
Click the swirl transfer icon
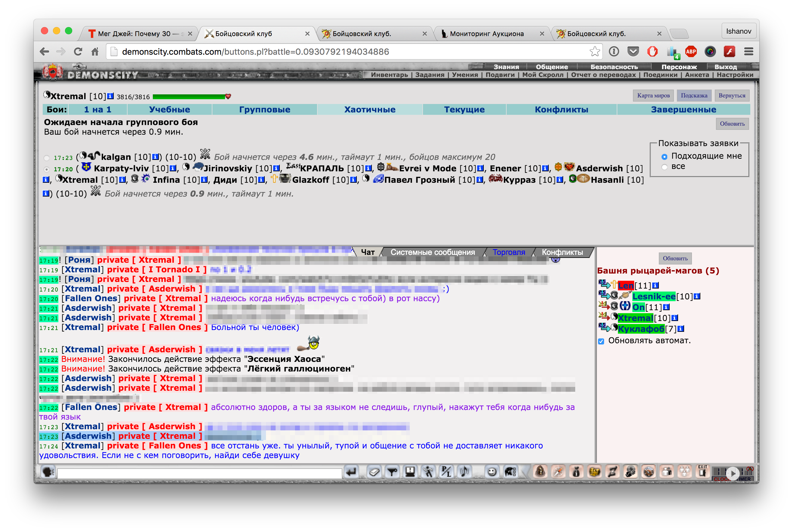point(612,472)
